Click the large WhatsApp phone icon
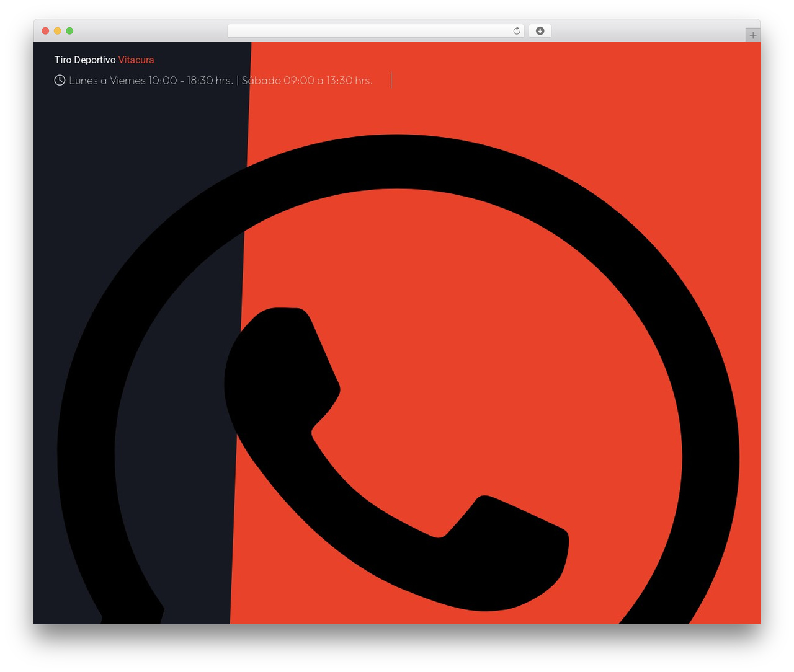This screenshot has width=794, height=672. [398, 379]
